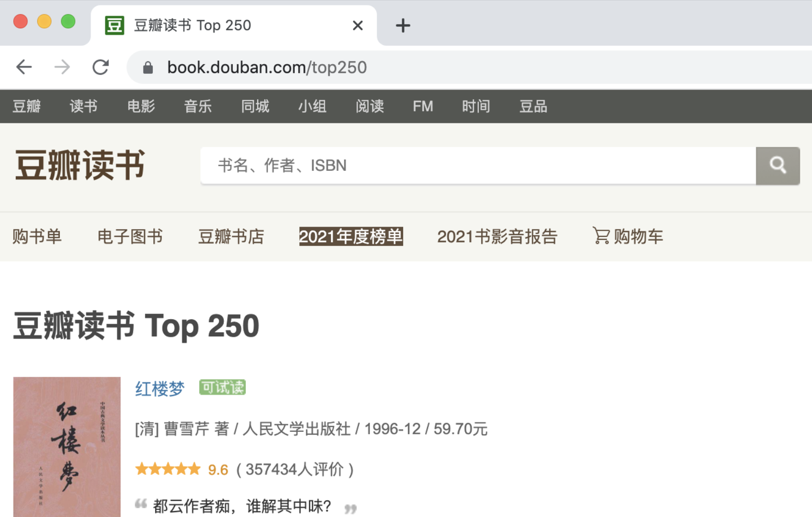This screenshot has height=517, width=812.
Task: Open the 购物车 link
Action: [638, 236]
